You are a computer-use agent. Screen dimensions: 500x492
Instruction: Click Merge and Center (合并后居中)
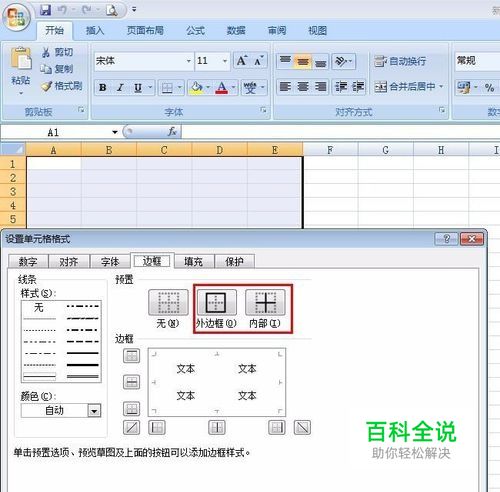(405, 87)
